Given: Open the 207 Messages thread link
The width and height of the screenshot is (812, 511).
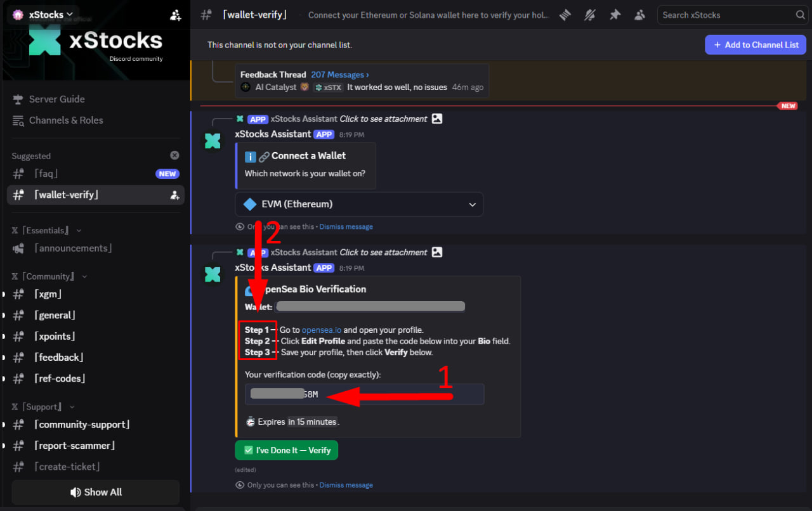Looking at the screenshot, I should point(339,75).
